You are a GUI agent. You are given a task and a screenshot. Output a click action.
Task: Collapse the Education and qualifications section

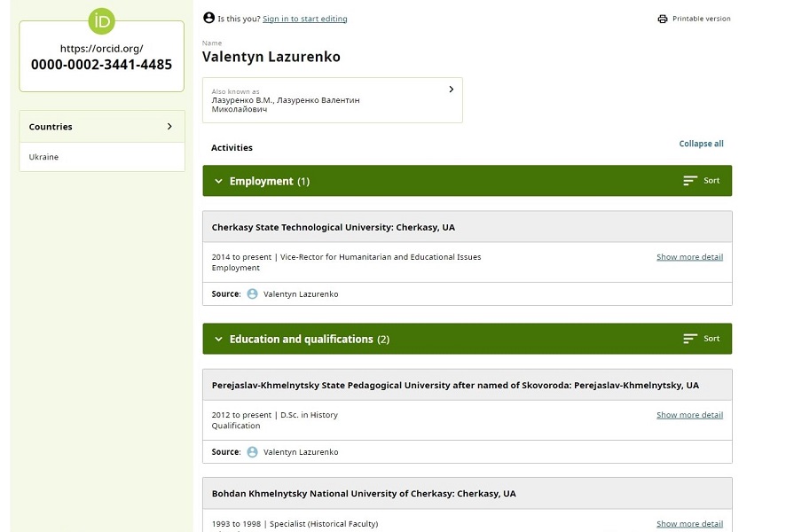point(218,339)
